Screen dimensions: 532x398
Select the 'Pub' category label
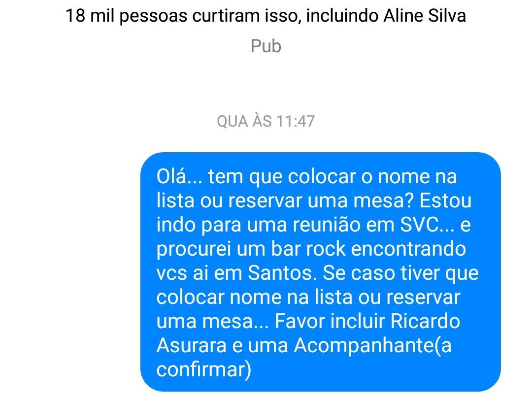point(266,46)
